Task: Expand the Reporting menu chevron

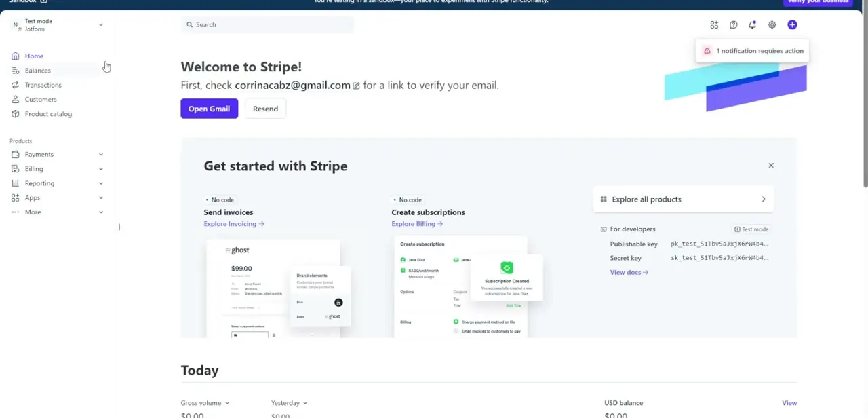Action: [101, 183]
